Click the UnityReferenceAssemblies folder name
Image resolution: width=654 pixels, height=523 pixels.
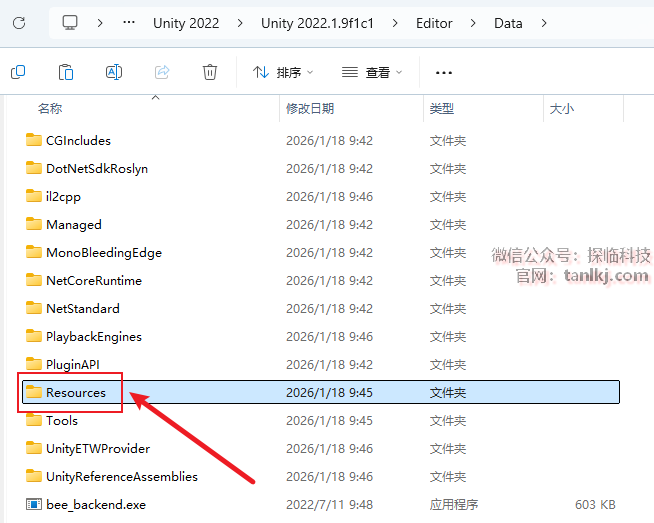[122, 477]
